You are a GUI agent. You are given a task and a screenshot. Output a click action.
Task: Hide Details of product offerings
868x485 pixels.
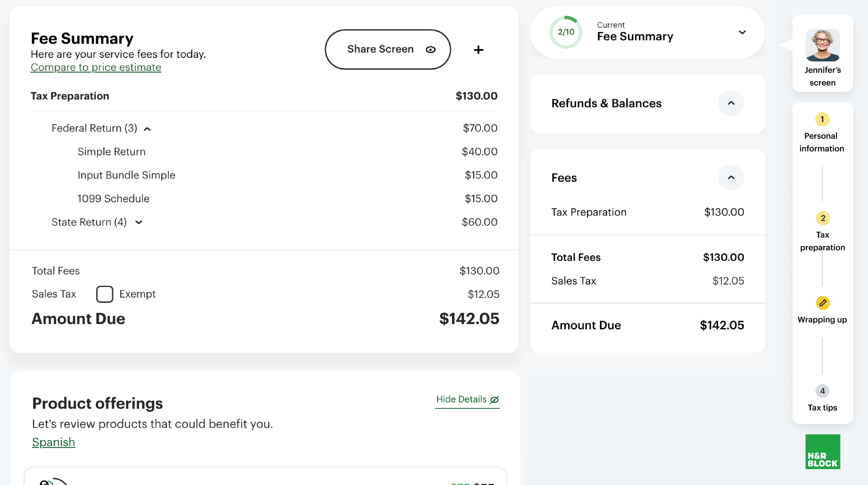point(467,400)
